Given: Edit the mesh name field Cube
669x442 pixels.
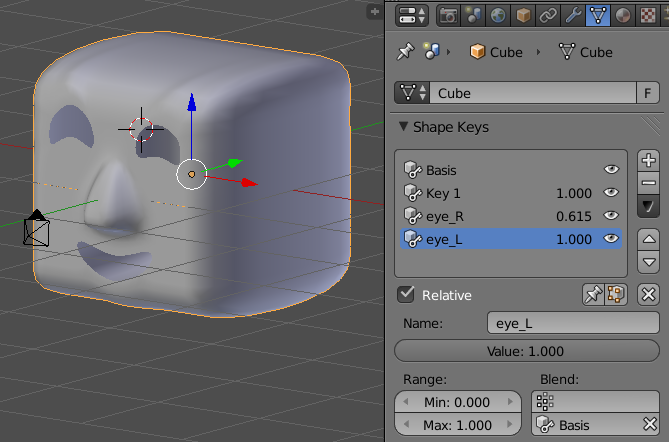Looking at the screenshot, I should click(x=532, y=93).
